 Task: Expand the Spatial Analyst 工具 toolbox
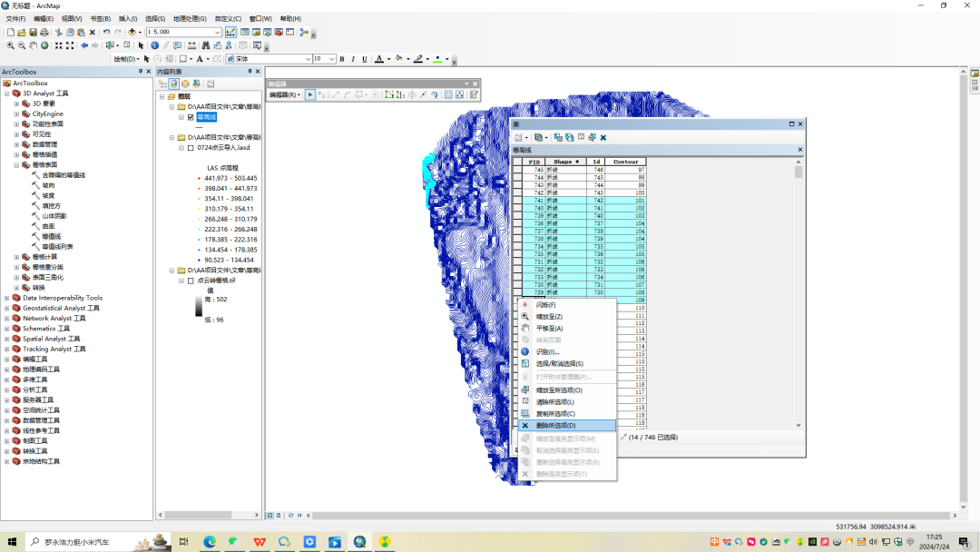click(x=7, y=339)
